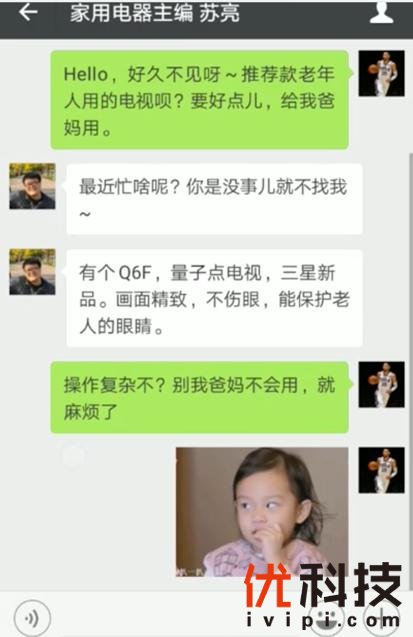Click the ivipi.com watermark text

click(323, 620)
